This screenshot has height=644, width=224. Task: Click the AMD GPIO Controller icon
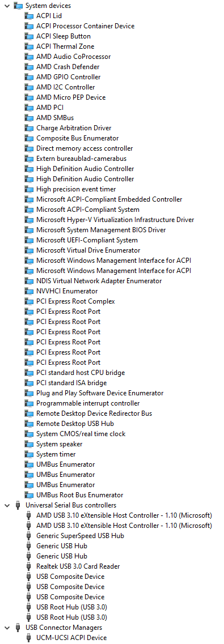tap(29, 77)
